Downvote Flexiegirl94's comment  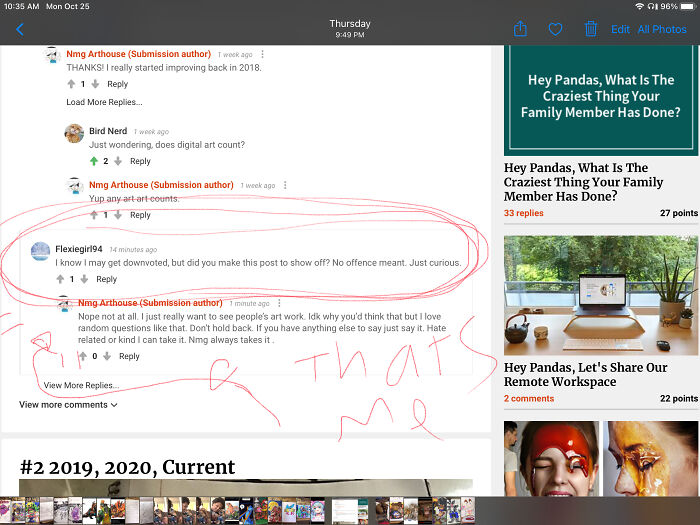84,279
